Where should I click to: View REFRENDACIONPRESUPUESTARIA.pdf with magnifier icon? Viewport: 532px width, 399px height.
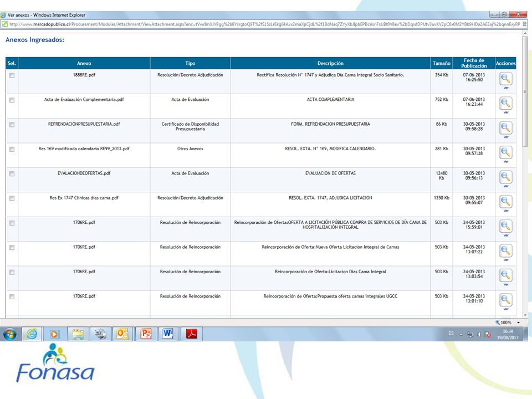tap(505, 128)
